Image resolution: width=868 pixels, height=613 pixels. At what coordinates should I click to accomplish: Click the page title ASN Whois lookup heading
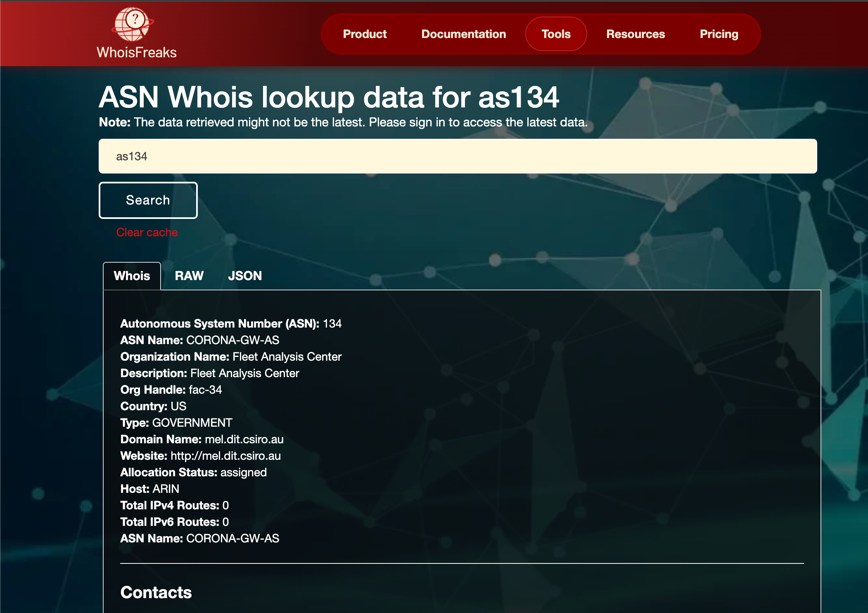point(329,97)
